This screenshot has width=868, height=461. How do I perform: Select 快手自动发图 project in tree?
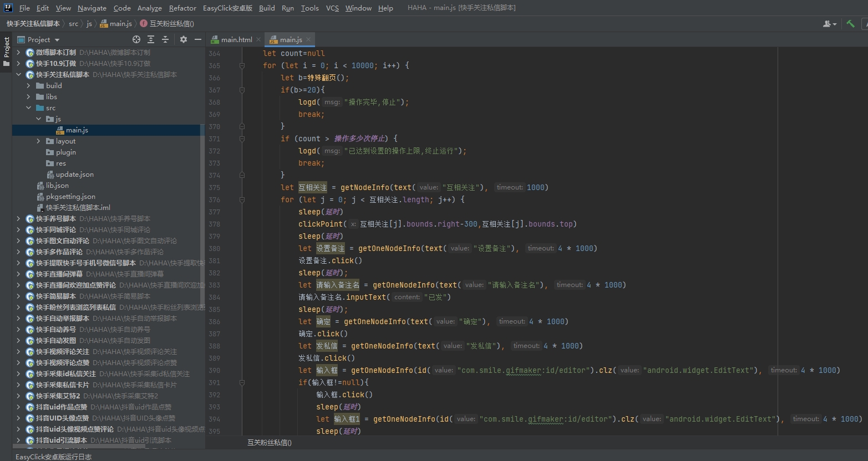pyautogui.click(x=56, y=340)
